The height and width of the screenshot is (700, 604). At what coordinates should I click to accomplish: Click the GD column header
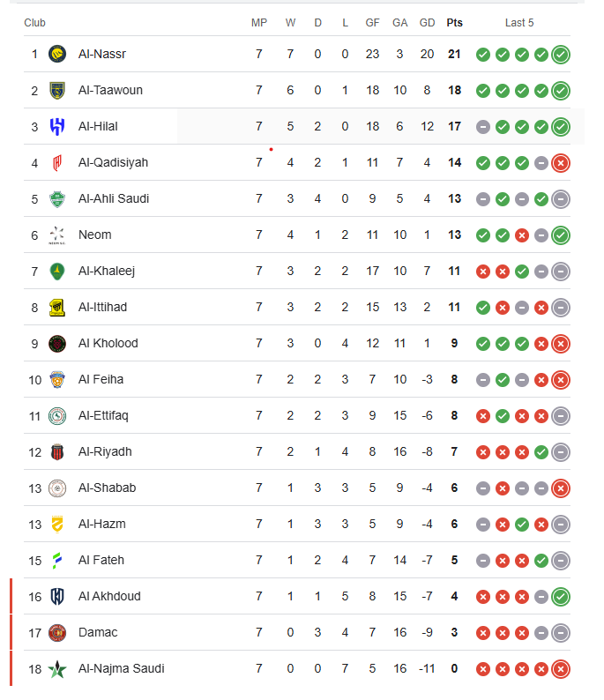pyautogui.click(x=428, y=23)
